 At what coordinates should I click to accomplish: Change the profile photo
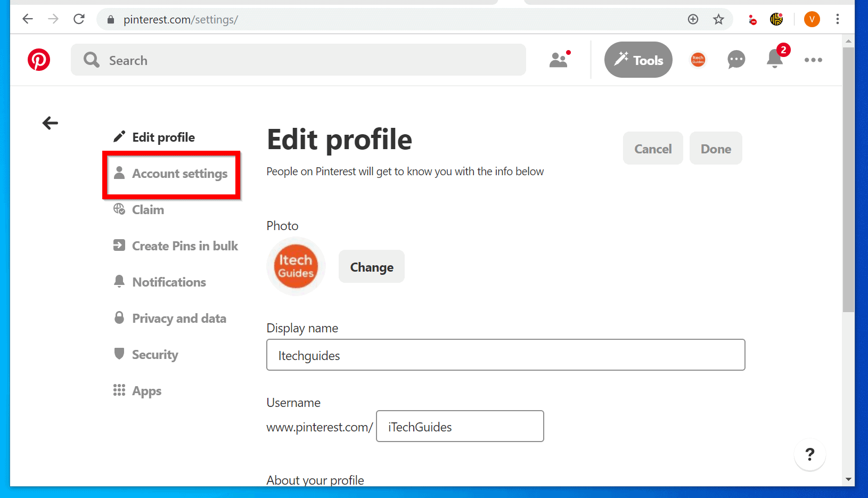point(371,266)
